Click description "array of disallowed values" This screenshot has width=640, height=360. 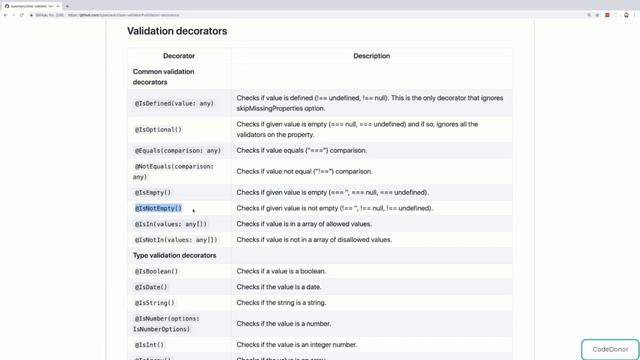point(314,240)
